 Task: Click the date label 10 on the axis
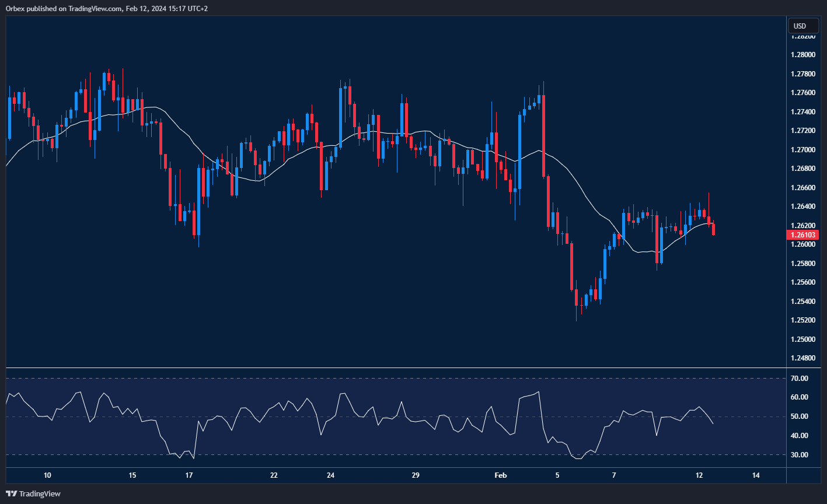pyautogui.click(x=47, y=475)
